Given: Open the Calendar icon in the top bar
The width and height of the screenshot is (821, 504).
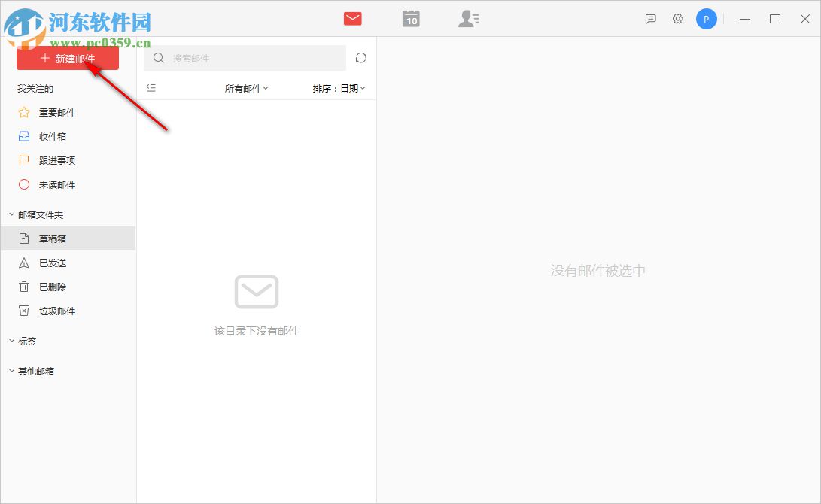Looking at the screenshot, I should tap(411, 18).
